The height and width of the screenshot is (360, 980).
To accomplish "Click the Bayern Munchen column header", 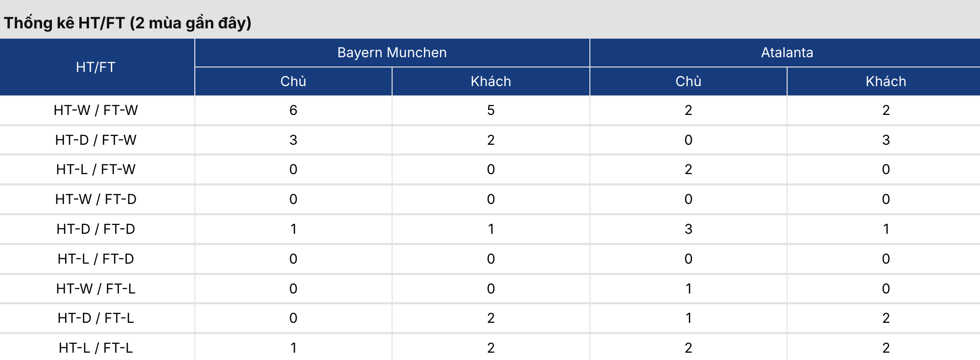I will [x=392, y=52].
